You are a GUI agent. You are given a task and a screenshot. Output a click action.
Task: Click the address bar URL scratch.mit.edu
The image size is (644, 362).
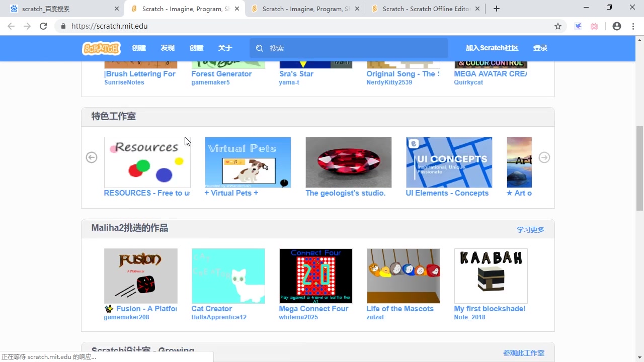[110, 26]
